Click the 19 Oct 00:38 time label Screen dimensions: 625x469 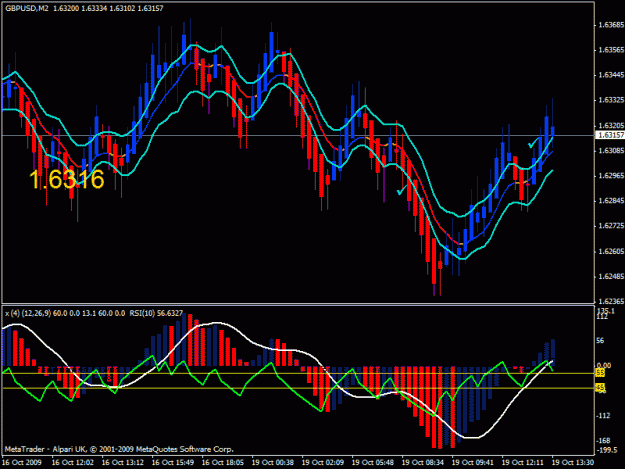pos(273,463)
